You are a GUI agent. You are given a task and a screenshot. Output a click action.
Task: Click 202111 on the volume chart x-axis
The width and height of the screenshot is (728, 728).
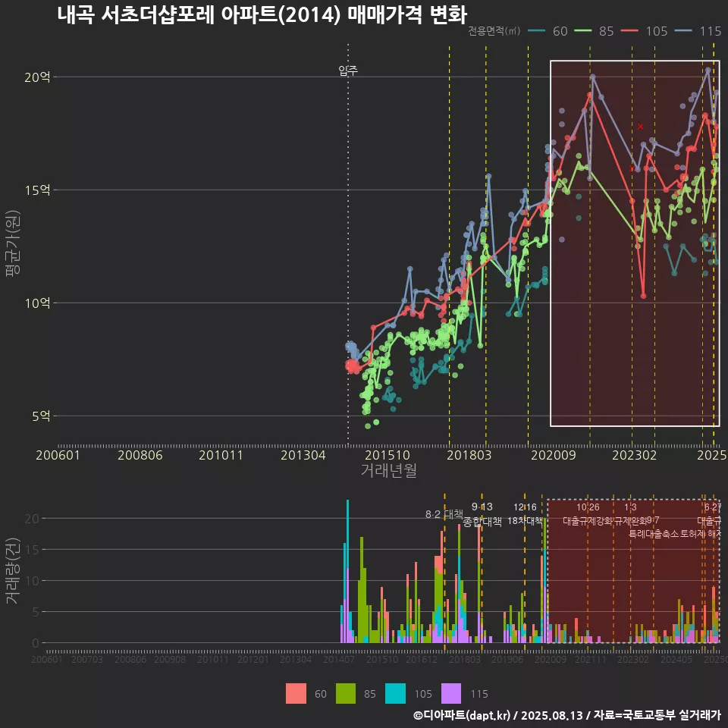(x=591, y=659)
